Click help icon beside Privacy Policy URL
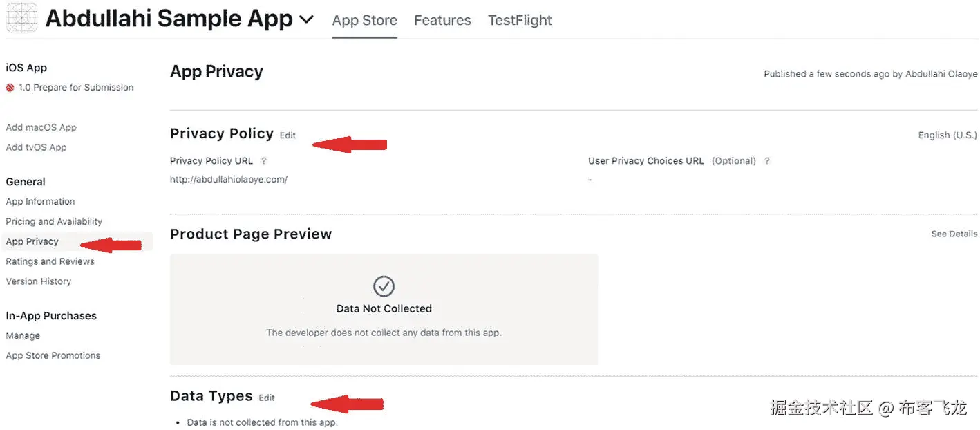 [263, 161]
